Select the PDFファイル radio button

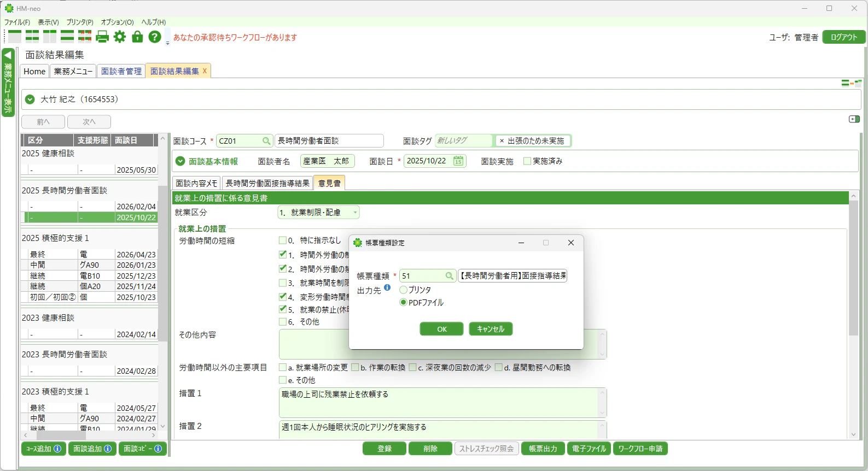(x=403, y=303)
